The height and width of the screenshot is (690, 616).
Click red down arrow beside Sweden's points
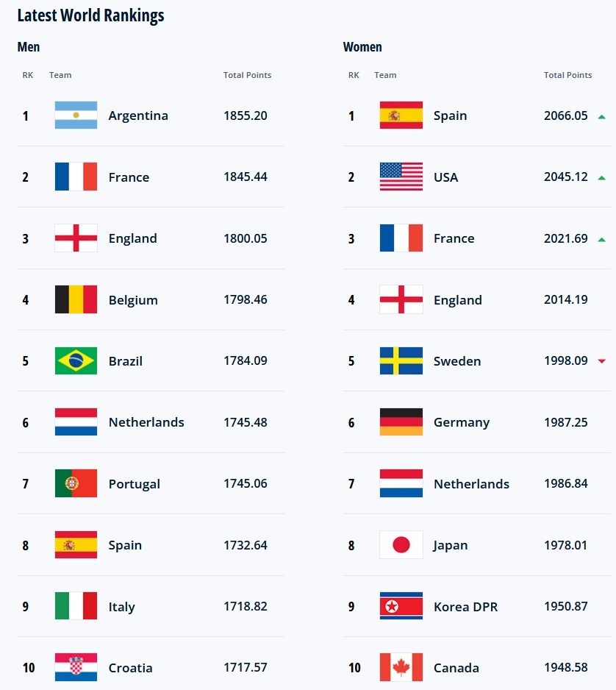click(601, 361)
